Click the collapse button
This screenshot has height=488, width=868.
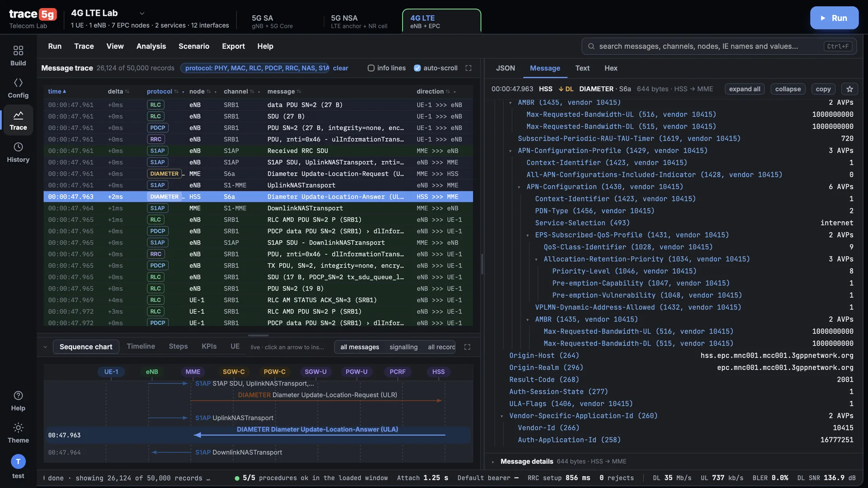coord(788,89)
